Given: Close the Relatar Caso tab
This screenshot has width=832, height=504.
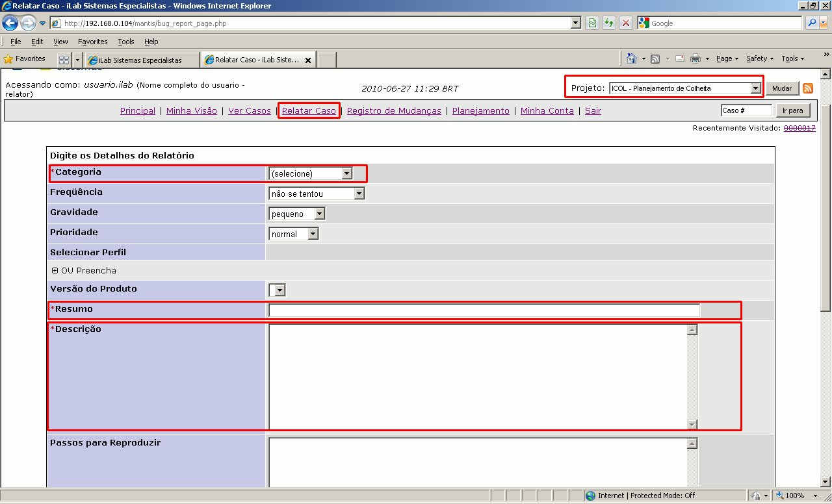Looking at the screenshot, I should pos(308,60).
